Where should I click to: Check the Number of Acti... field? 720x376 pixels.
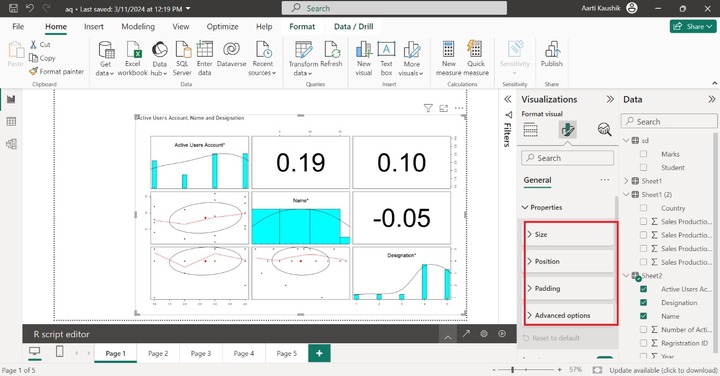643,330
